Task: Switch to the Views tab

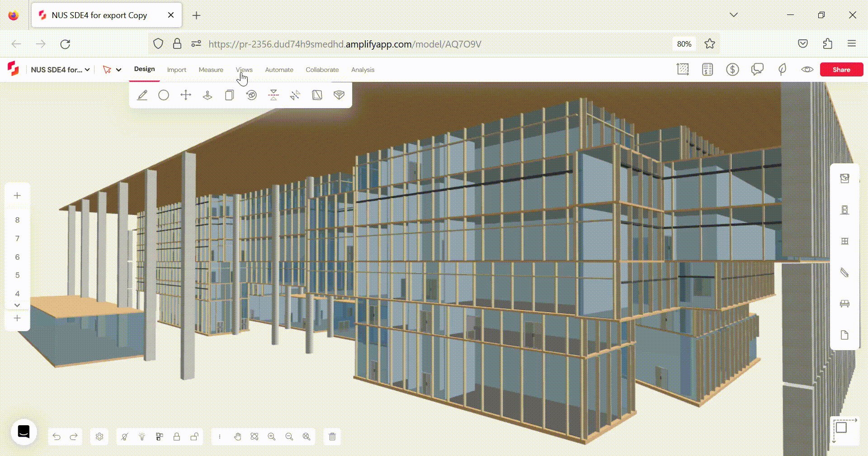Action: tap(244, 70)
